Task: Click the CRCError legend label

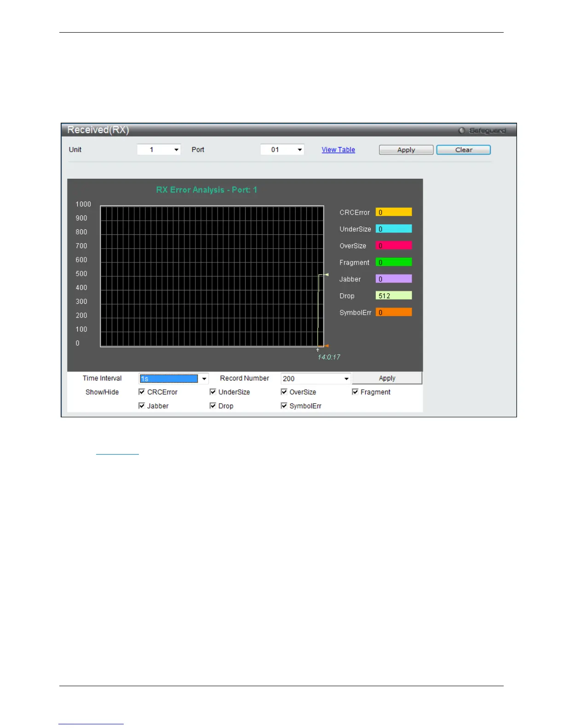Action: tap(355, 212)
